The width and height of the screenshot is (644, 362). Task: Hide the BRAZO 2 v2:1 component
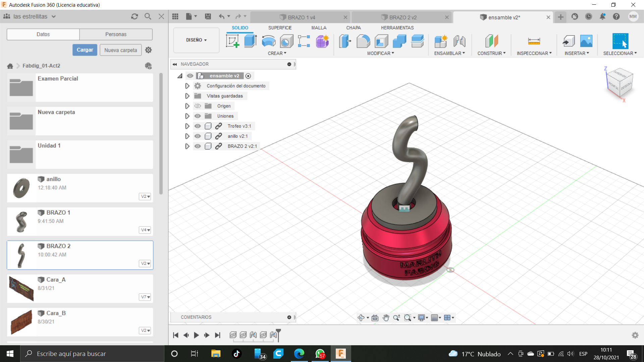coord(198,146)
